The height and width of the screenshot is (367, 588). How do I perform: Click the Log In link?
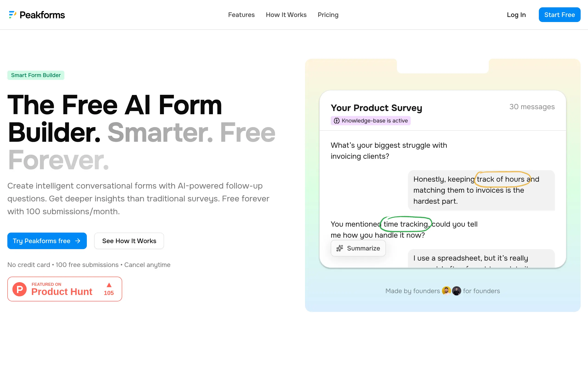point(516,15)
